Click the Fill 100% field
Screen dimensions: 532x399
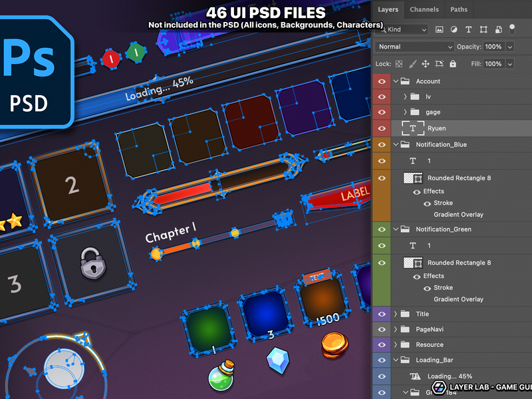click(x=493, y=64)
